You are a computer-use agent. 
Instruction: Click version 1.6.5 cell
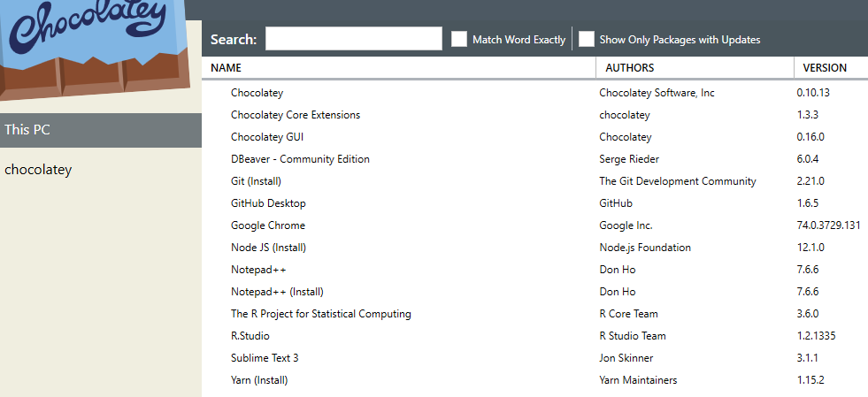tap(808, 203)
